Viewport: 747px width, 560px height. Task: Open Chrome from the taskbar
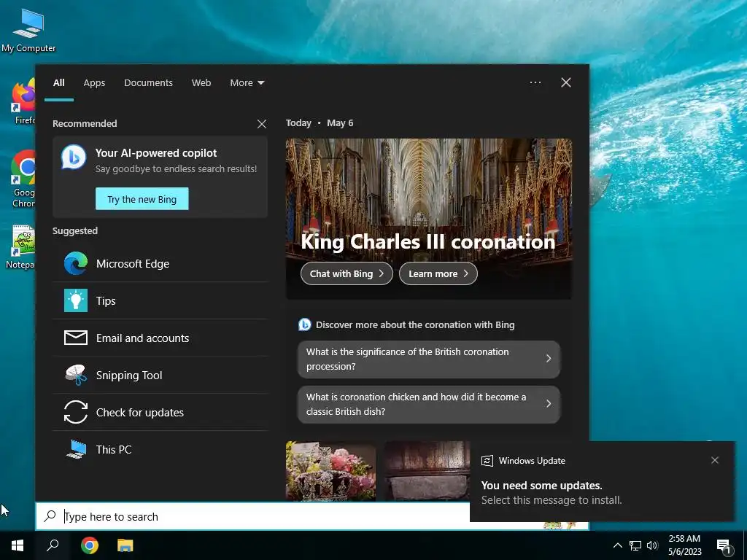[x=90, y=545]
